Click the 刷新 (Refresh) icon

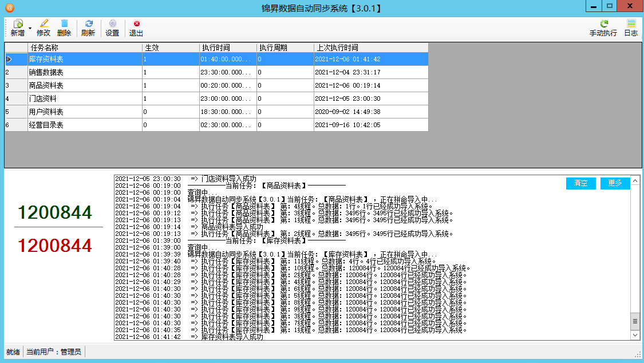(88, 24)
